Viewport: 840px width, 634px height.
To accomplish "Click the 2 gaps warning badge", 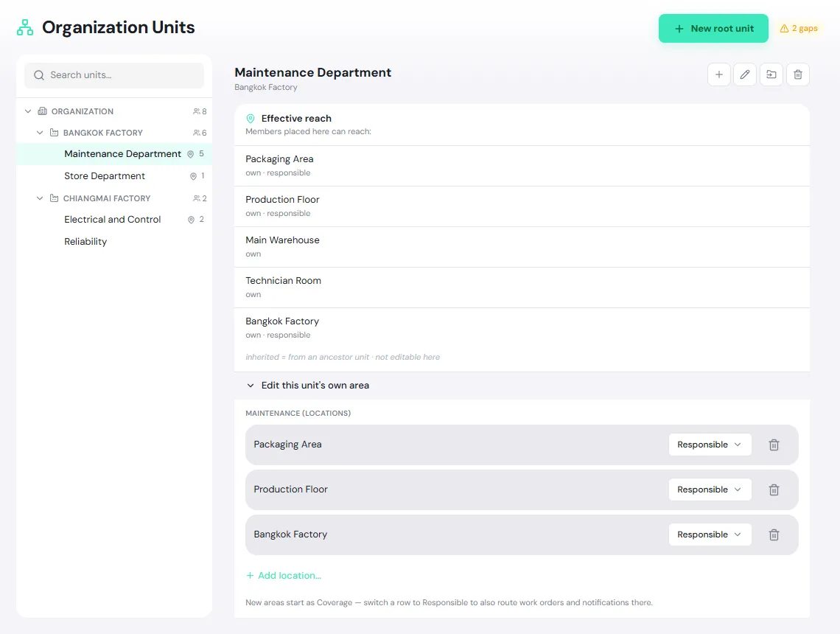I will (x=799, y=29).
